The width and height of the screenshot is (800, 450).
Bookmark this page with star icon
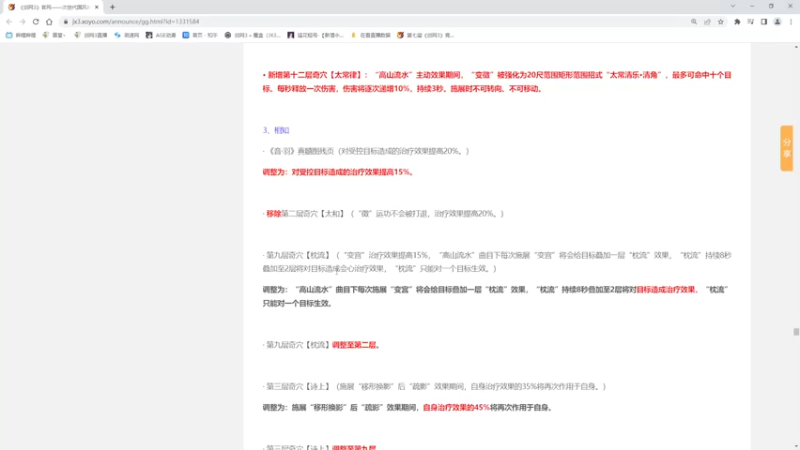(720, 21)
